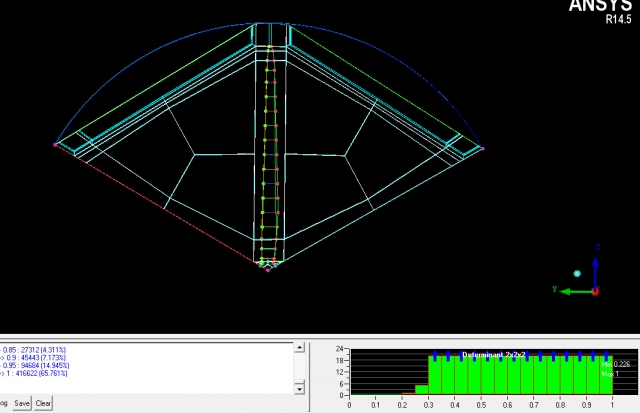Click the Save button under the message log

pyautogui.click(x=21, y=403)
